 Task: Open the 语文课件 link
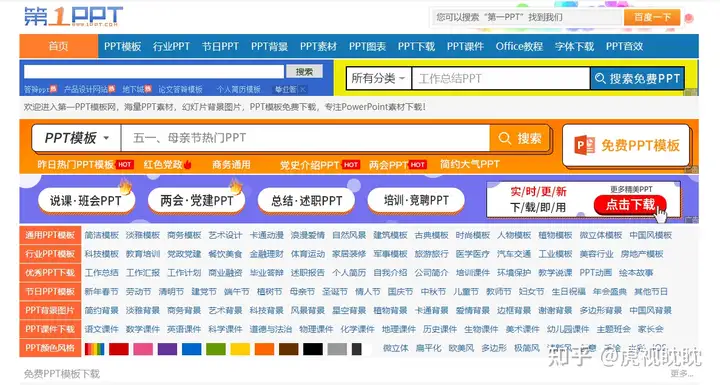[x=101, y=329]
